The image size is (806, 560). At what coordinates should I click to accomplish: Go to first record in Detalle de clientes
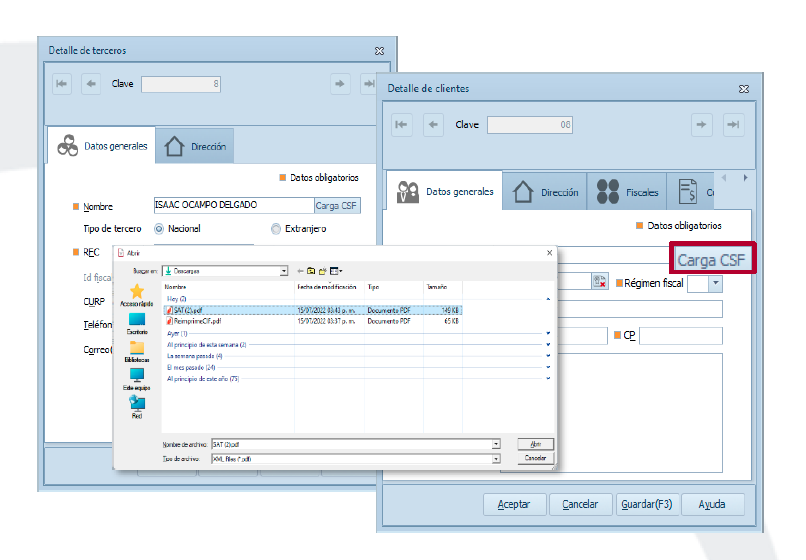(401, 124)
